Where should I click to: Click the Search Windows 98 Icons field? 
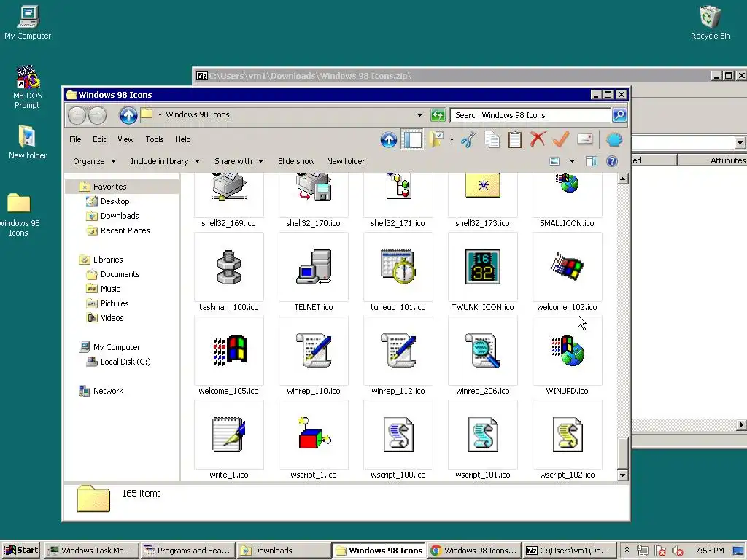(x=530, y=114)
